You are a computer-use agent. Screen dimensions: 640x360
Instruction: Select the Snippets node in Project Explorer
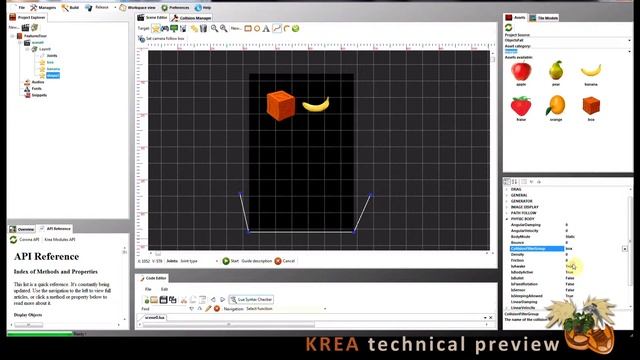(39, 95)
